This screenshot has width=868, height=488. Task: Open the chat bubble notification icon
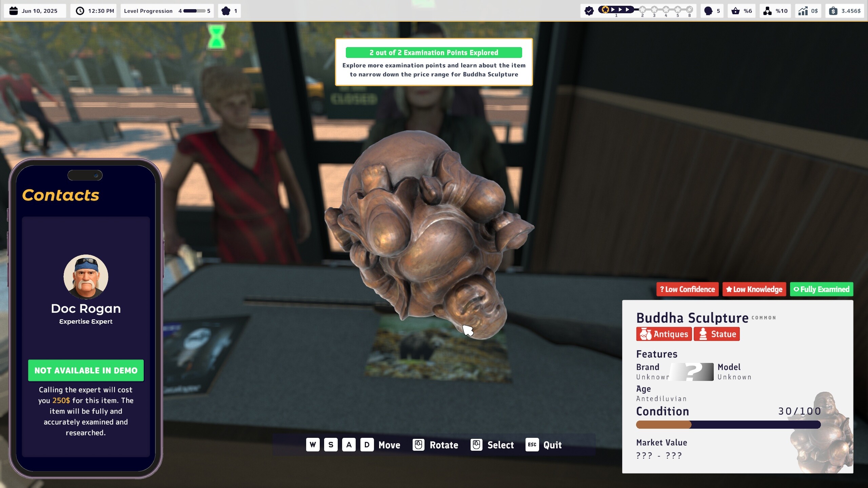click(708, 11)
